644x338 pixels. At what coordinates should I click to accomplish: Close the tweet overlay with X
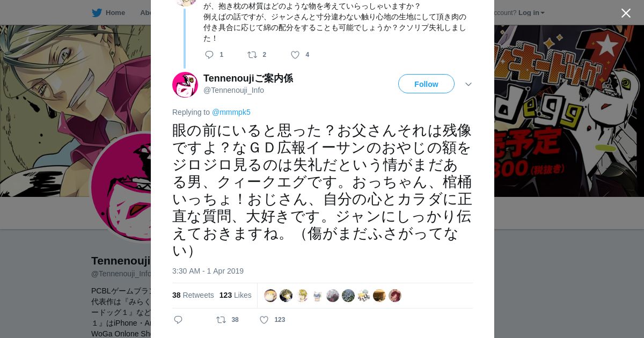626,13
